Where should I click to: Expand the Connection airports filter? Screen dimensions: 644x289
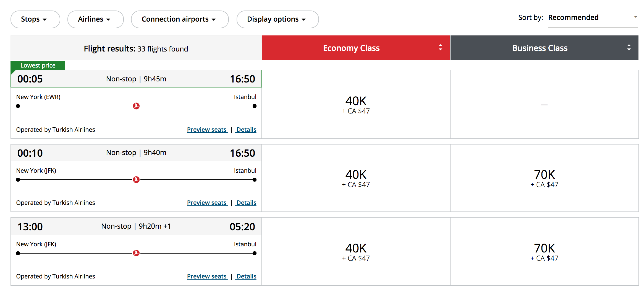(180, 19)
